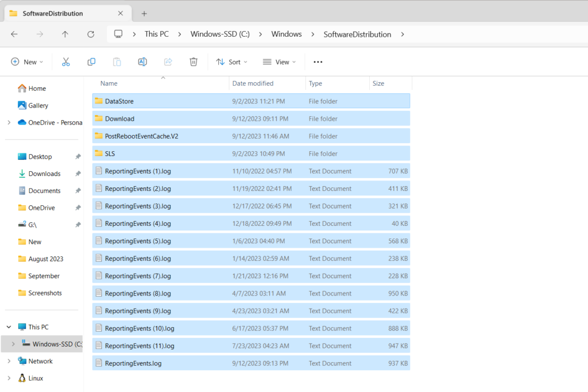Open the Sort dropdown menu
Viewport: 588px width, 392px height.
pos(231,62)
